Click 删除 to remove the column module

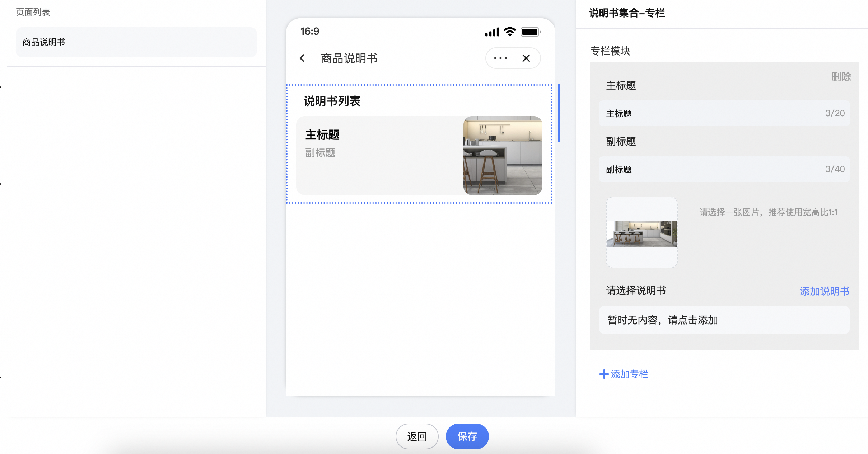click(x=841, y=77)
